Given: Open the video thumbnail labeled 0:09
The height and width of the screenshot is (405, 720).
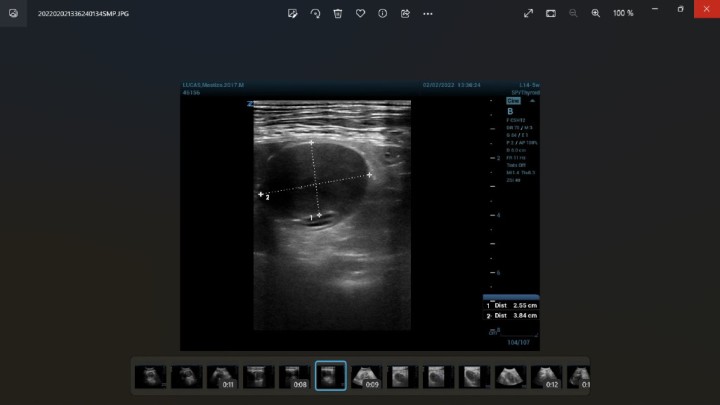Looking at the screenshot, I should point(366,376).
